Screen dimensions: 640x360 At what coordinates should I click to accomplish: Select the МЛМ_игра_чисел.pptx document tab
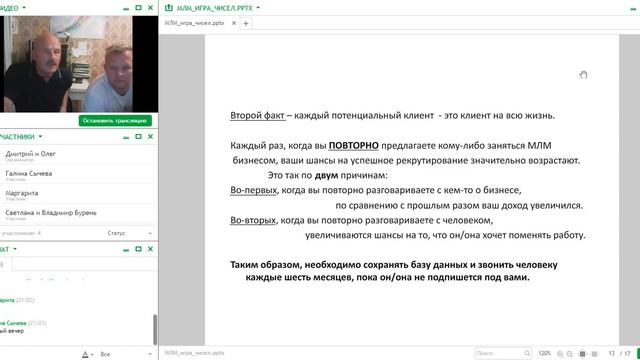tap(194, 23)
